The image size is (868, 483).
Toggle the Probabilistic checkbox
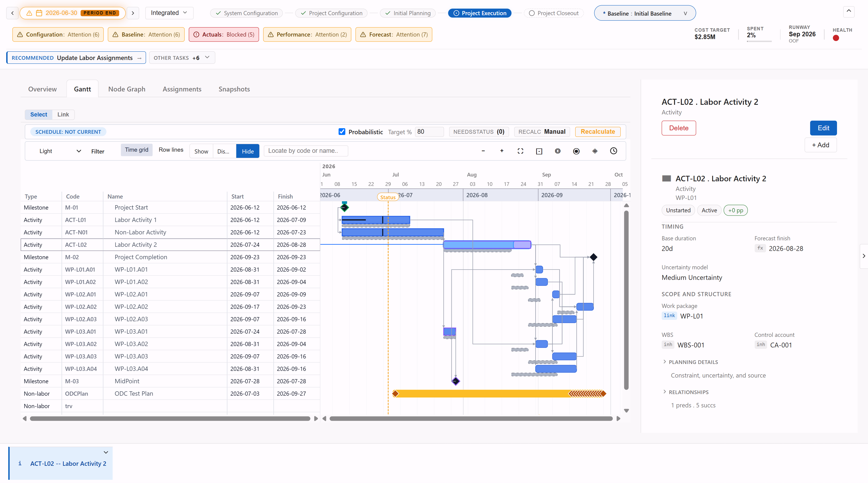click(x=342, y=131)
